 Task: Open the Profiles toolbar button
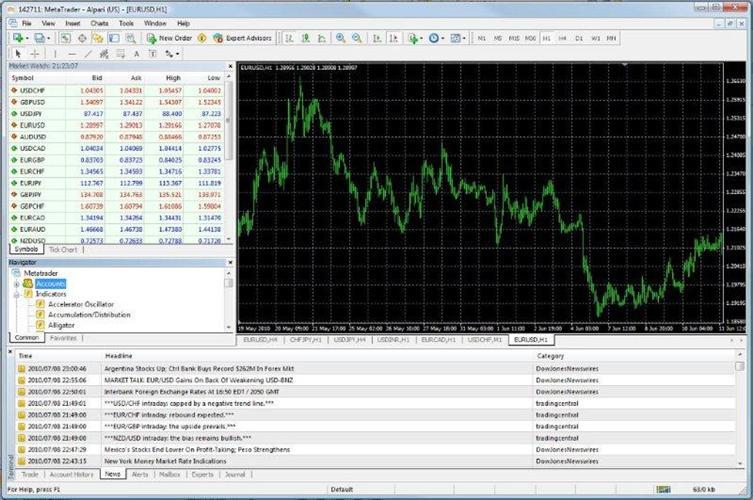[39, 38]
